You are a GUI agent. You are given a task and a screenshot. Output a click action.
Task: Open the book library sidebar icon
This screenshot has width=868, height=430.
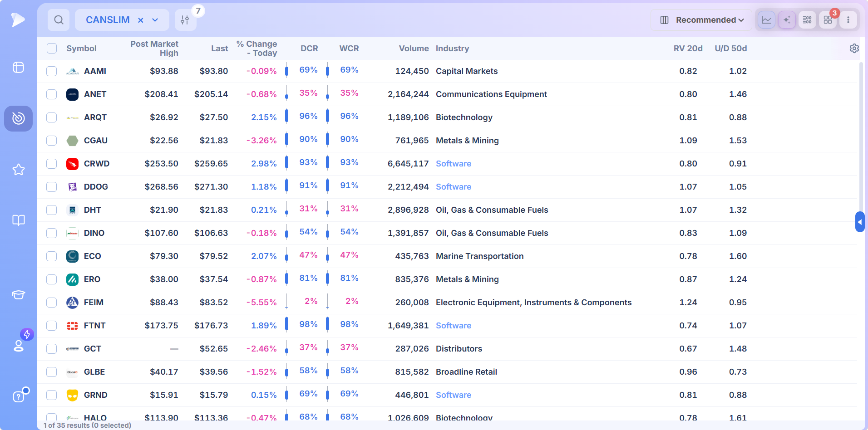18,220
